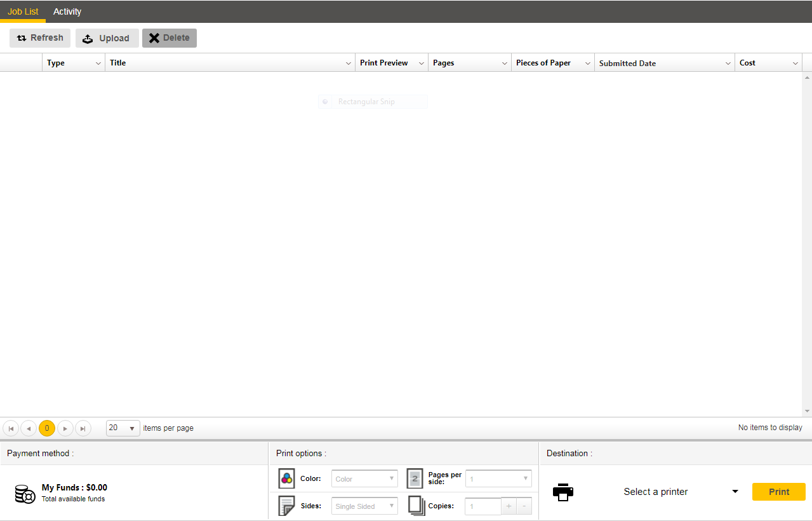Go to the first page of results
This screenshot has height=521, width=812.
(x=11, y=428)
